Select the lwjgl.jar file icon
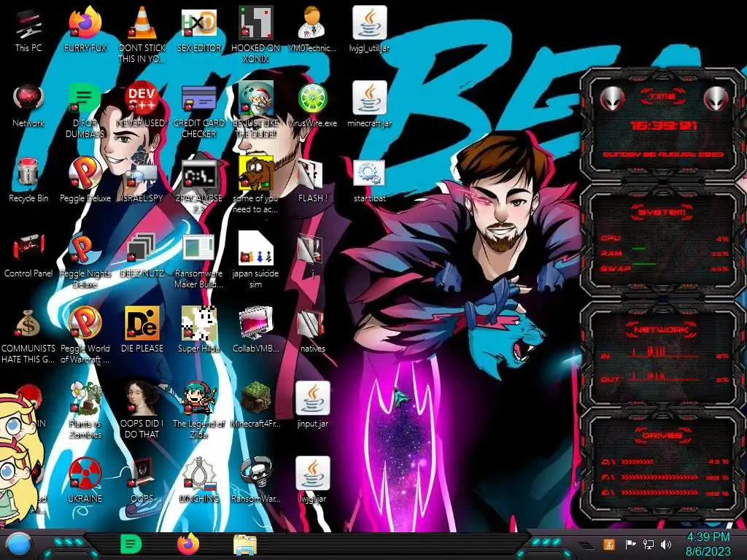The image size is (747, 560). pos(312,481)
